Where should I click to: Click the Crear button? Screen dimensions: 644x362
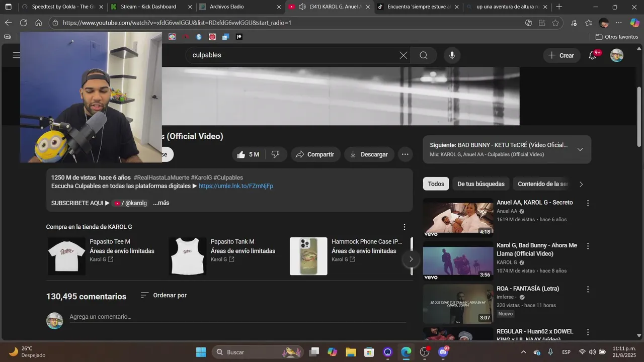click(x=561, y=55)
